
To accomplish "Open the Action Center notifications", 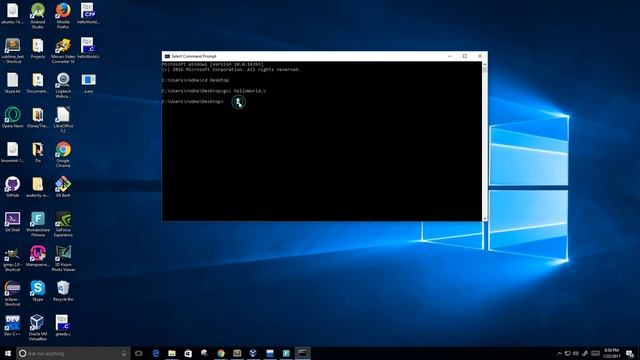I will click(630, 353).
